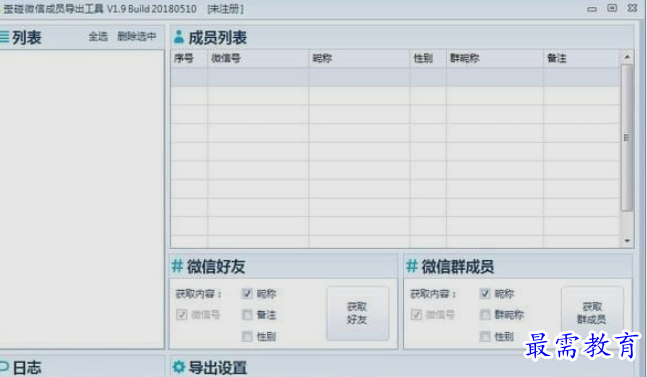647x377 pixels.
Task: Sort by the 微信号 column header
Action: click(x=258, y=59)
